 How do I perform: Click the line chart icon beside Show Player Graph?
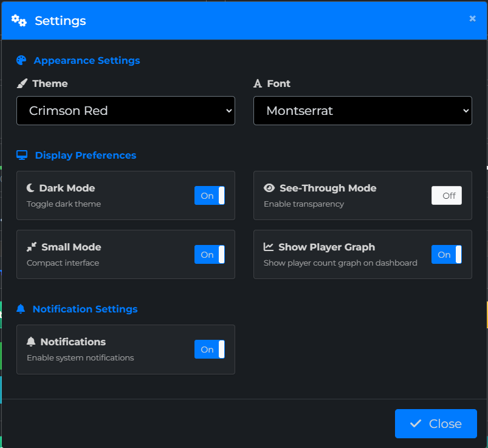coord(269,247)
